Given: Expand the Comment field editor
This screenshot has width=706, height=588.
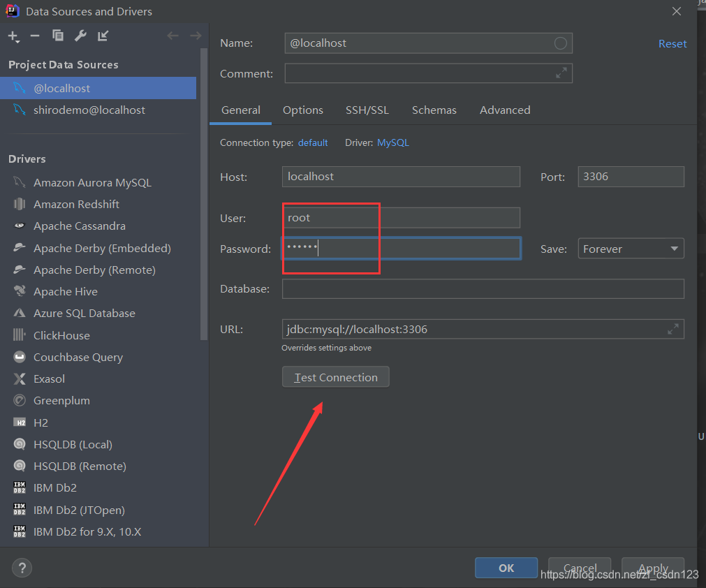Looking at the screenshot, I should point(561,73).
